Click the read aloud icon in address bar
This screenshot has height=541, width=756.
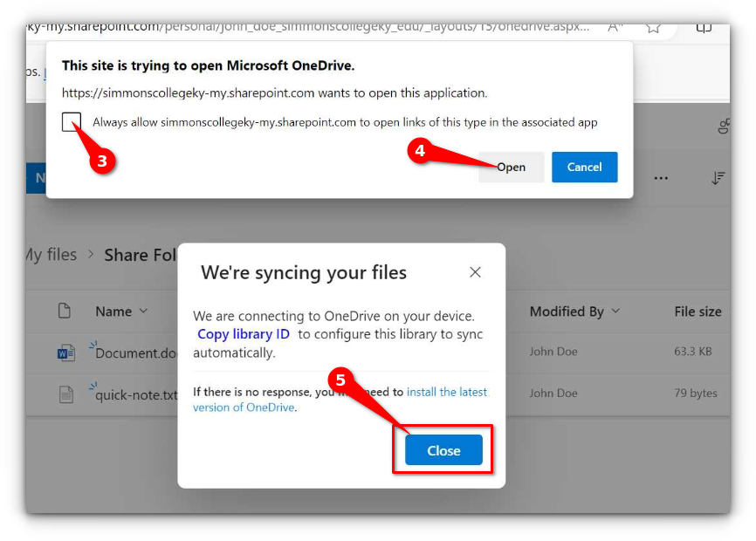tap(615, 27)
